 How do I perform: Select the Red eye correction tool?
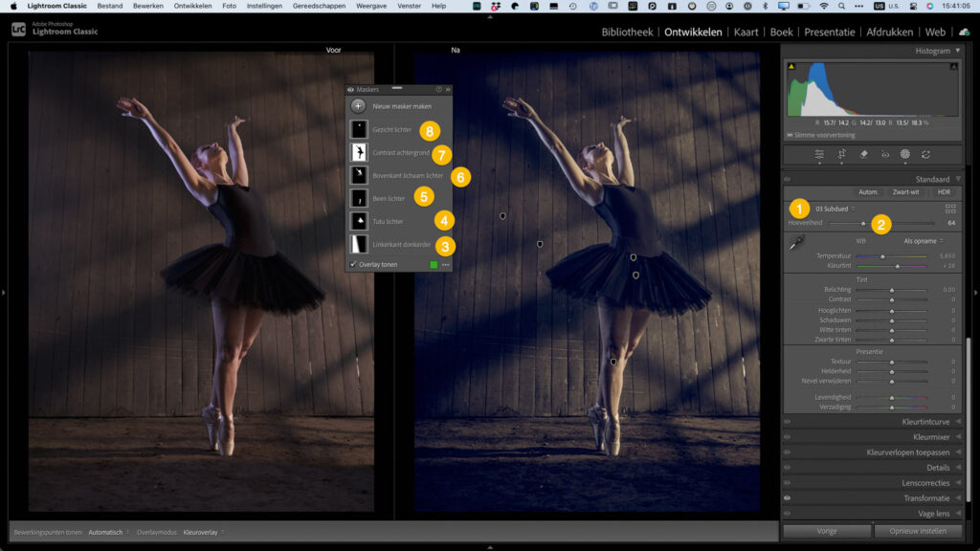pyautogui.click(x=885, y=154)
